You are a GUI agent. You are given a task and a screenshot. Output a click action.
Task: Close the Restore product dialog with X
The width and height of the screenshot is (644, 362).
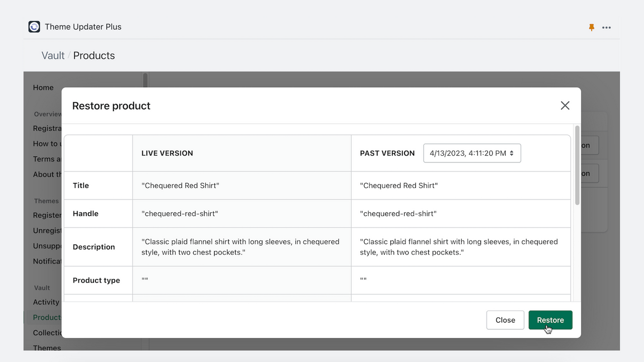(565, 106)
